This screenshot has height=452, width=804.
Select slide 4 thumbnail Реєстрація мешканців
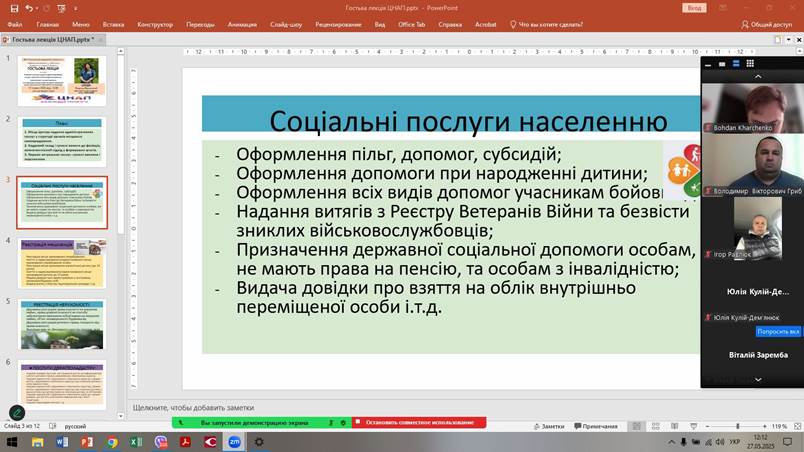[x=62, y=264]
